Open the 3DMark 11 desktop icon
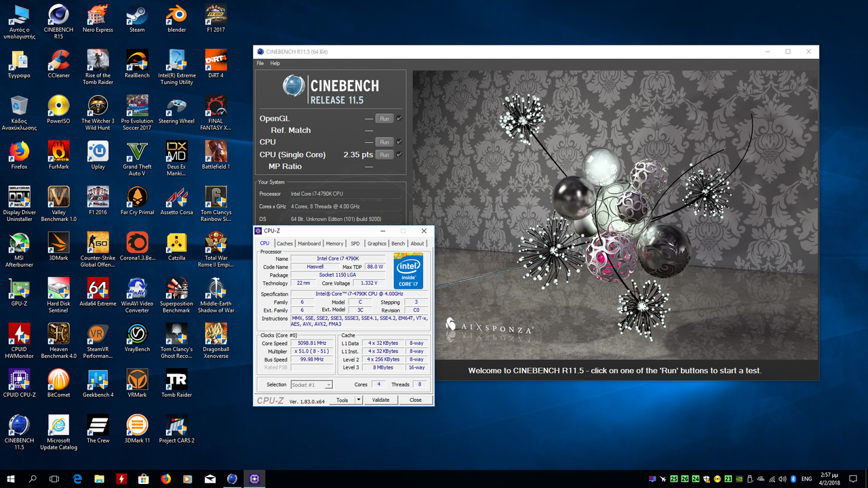 coord(137,428)
